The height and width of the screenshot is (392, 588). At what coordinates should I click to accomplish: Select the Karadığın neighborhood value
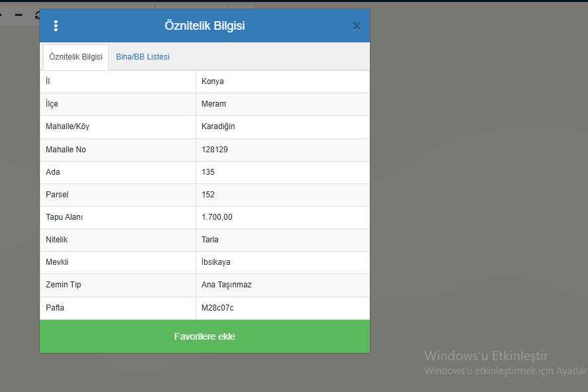click(218, 126)
